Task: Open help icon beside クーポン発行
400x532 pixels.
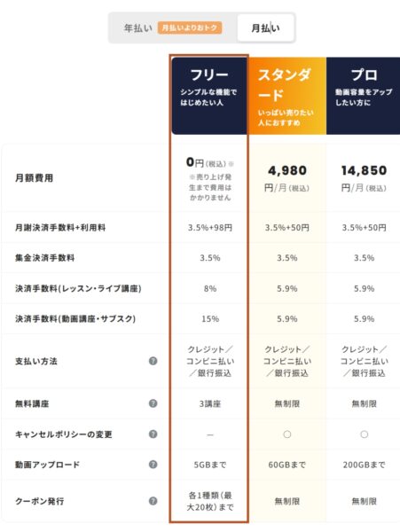Action: coord(153,501)
